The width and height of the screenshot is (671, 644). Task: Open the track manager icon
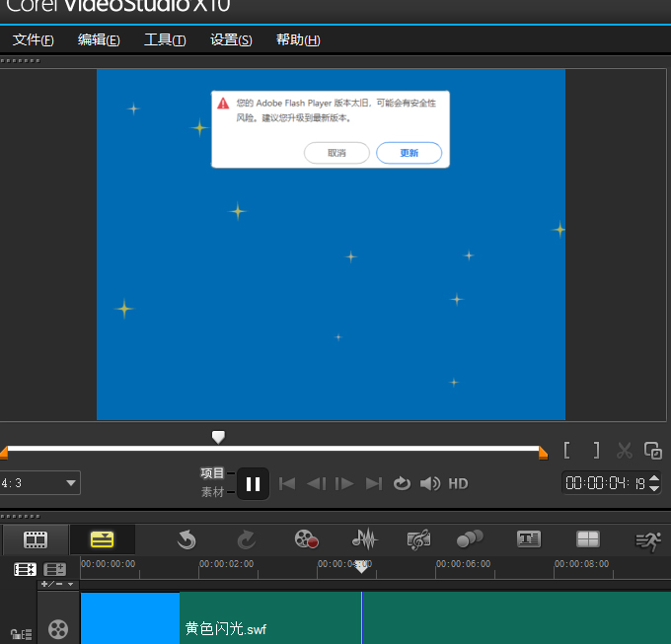pos(55,570)
